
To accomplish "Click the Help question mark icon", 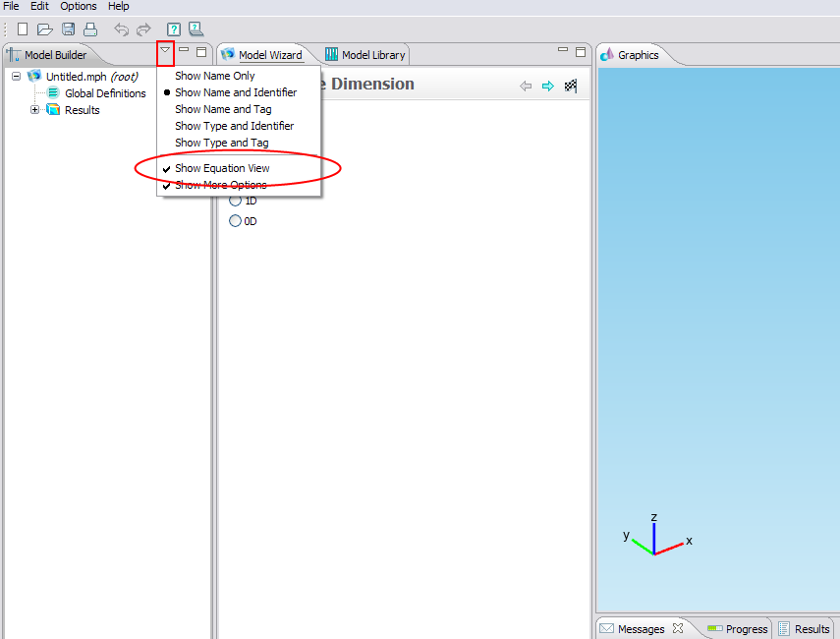I will 174,29.
